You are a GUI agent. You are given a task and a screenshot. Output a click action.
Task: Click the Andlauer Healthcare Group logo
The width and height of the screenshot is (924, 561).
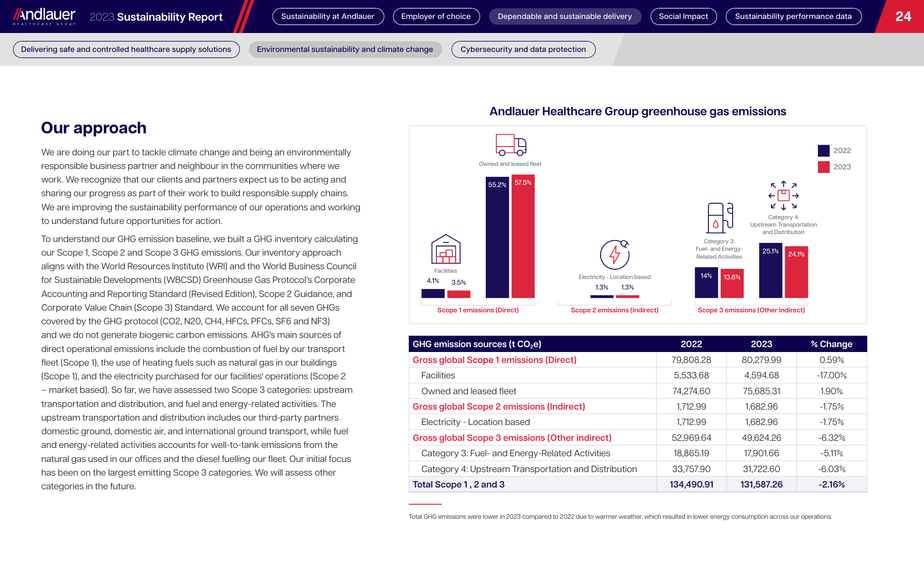44,16
